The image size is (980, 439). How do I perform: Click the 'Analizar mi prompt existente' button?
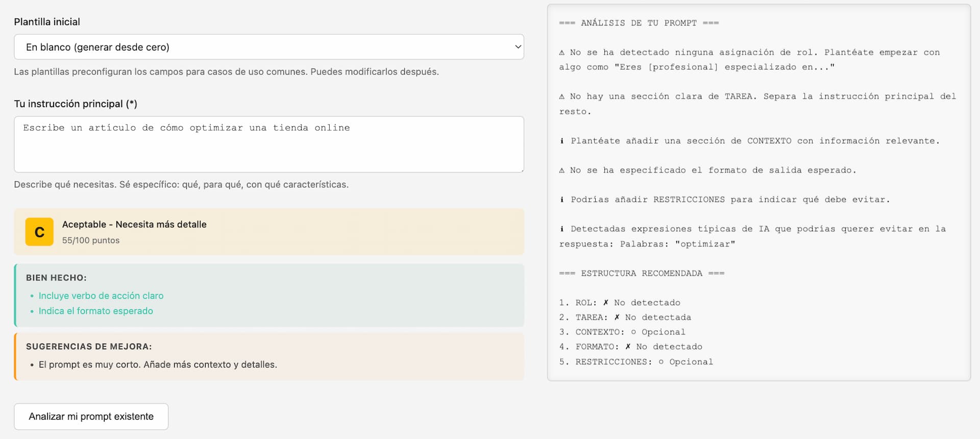91,417
